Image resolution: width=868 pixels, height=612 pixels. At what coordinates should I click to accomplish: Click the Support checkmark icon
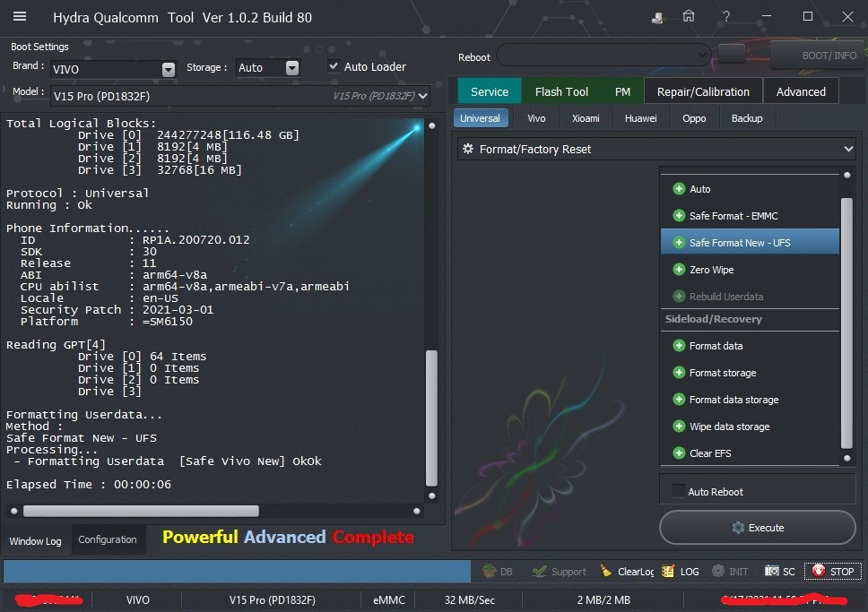pos(539,571)
